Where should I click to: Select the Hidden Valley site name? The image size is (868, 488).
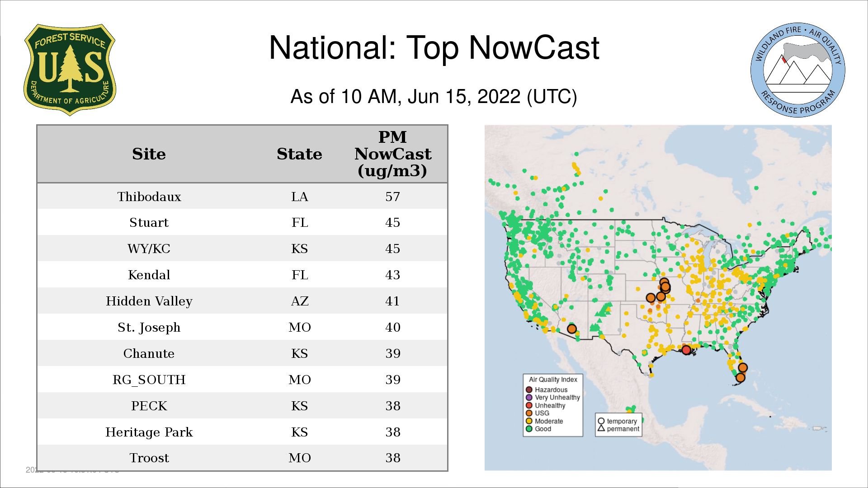[x=149, y=301]
